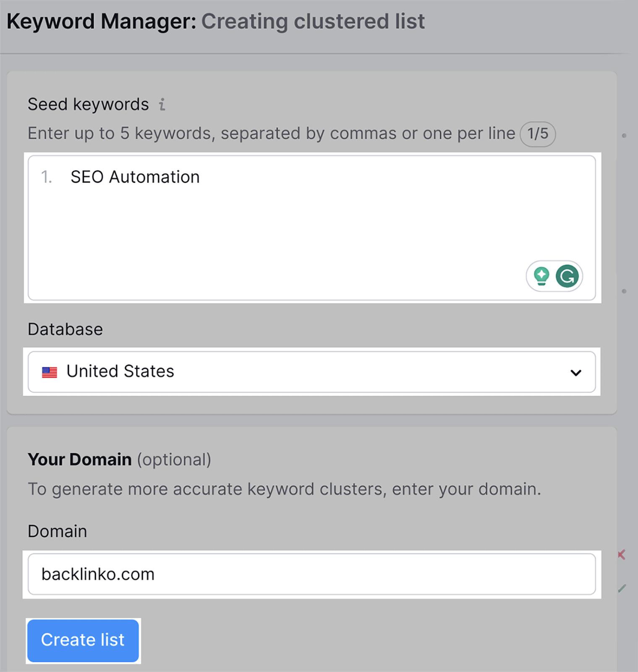Screen dimensions: 638x672
Task: Click the Create list button
Action: 83,640
